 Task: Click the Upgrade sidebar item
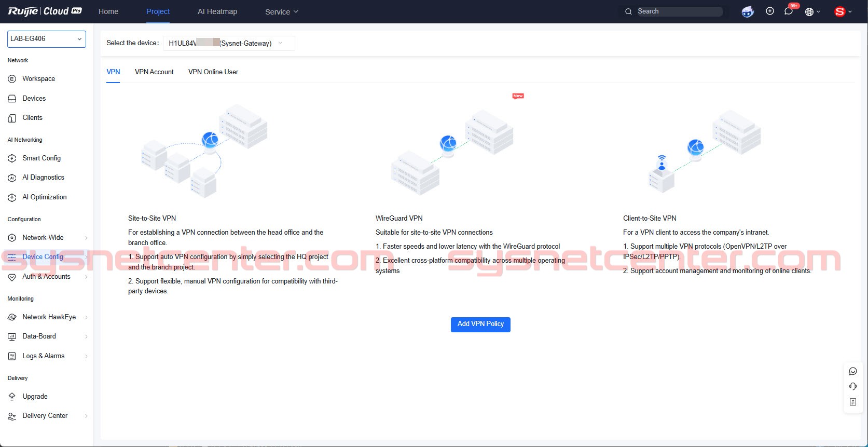(35, 396)
